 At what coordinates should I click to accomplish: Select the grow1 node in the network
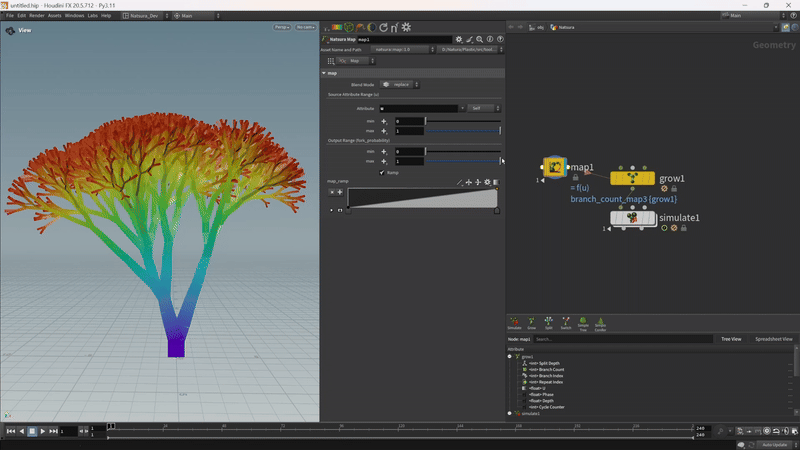coord(632,178)
